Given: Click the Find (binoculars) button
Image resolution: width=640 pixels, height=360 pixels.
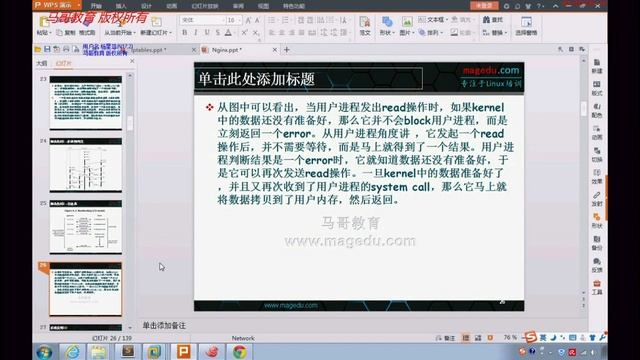Looking at the screenshot, I should point(493,20).
